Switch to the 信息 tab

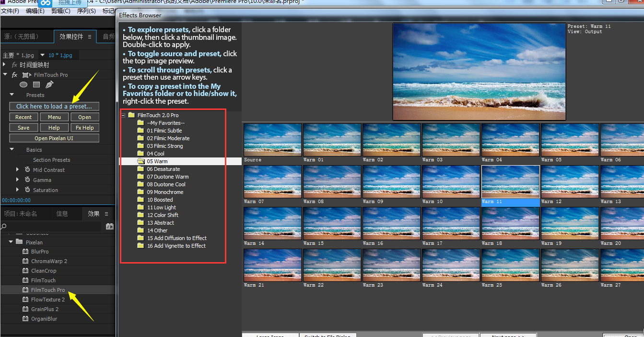point(62,214)
